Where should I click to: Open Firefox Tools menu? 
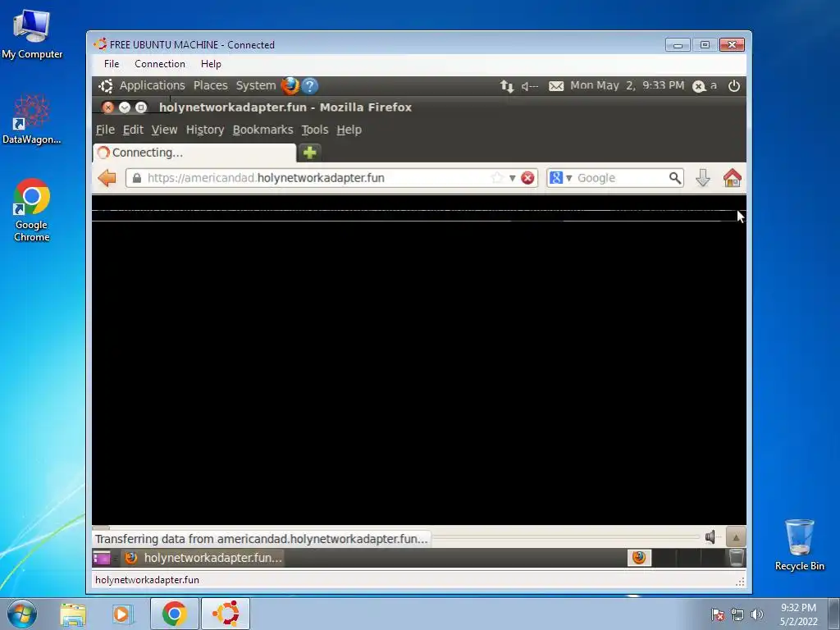click(x=314, y=130)
